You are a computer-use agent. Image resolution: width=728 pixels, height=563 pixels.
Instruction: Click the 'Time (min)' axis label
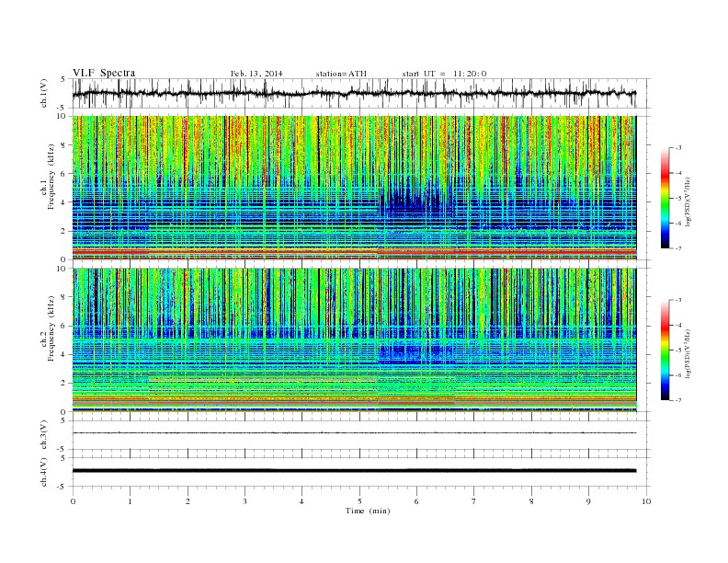368,511
